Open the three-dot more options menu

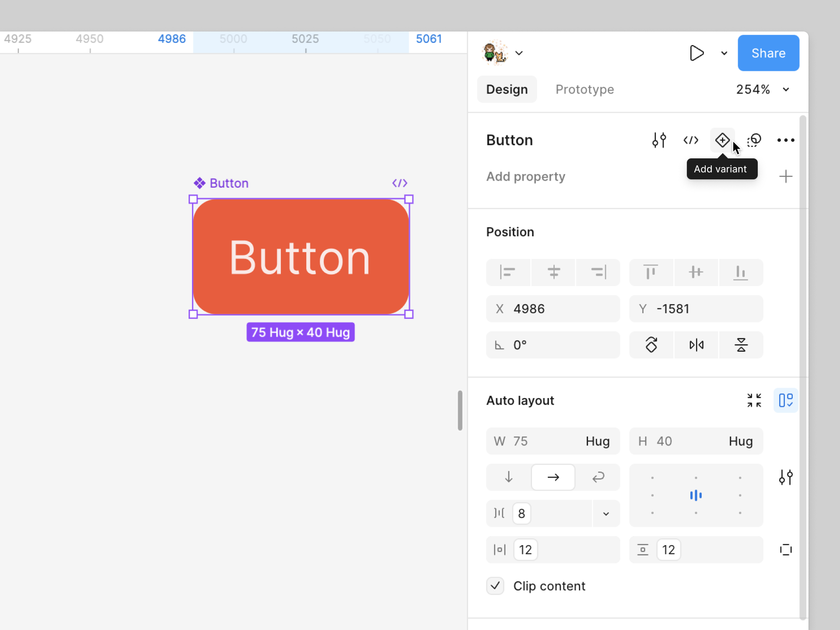[786, 140]
